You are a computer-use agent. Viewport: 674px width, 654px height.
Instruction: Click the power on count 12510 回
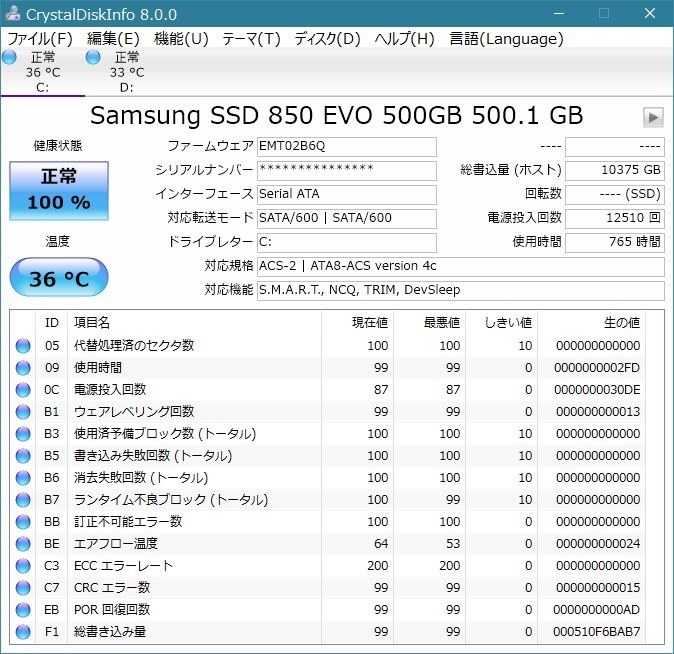615,218
